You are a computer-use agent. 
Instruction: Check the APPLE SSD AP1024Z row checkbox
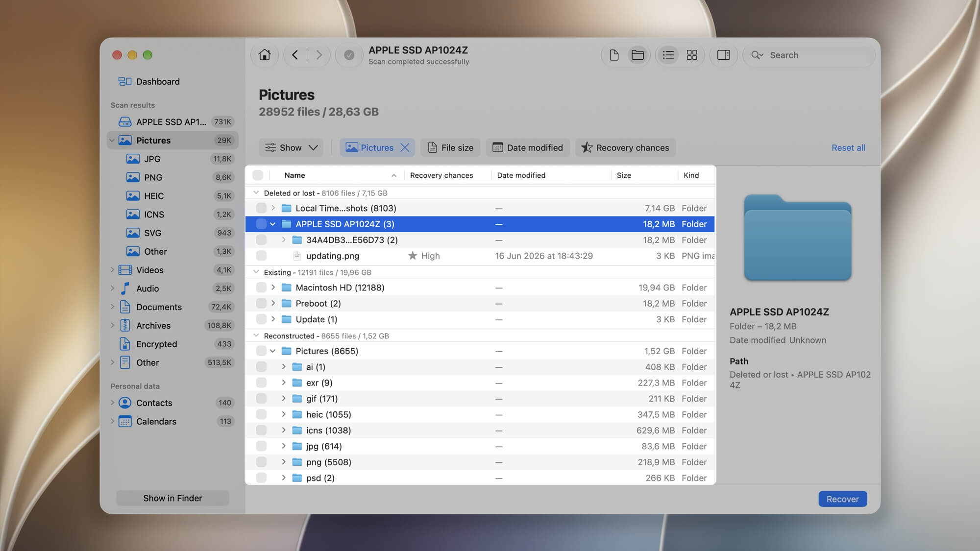click(x=261, y=224)
